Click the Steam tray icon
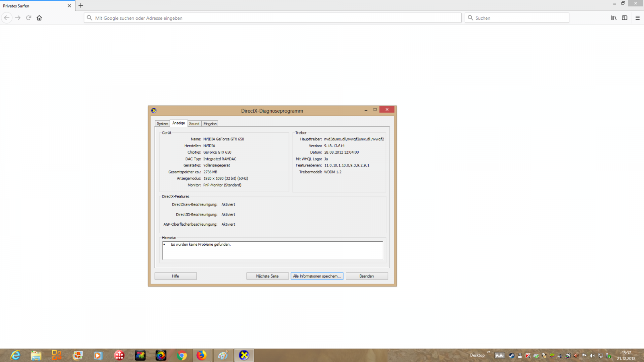Viewport: 644px width, 362px height. [512, 356]
